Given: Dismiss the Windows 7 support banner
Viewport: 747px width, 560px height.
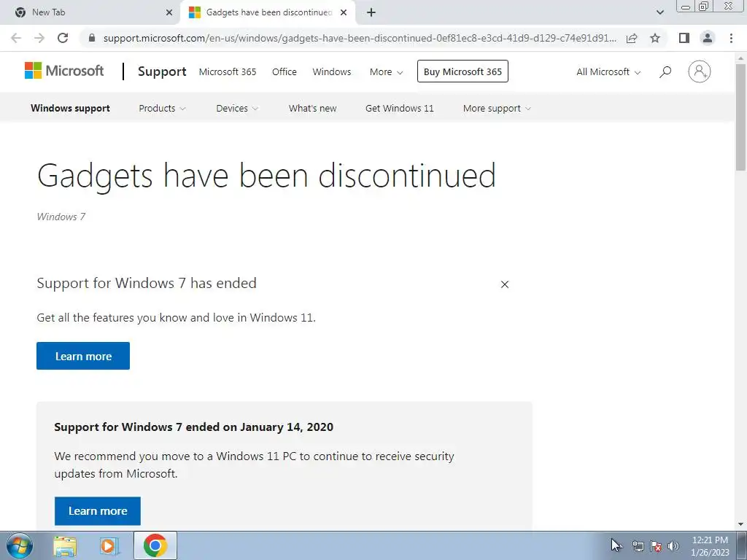Looking at the screenshot, I should coord(505,284).
